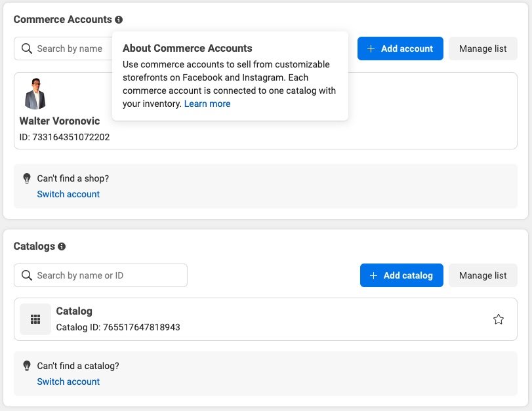The width and height of the screenshot is (532, 411).
Task: Click the info icon beside Commerce Accounts
Action: [119, 20]
